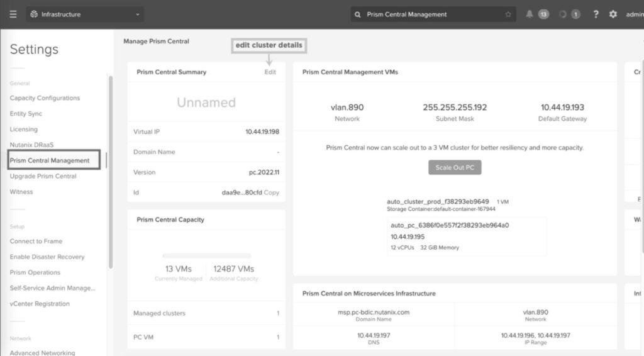Click the Default Gateway 10.44.19.193

(x=562, y=107)
